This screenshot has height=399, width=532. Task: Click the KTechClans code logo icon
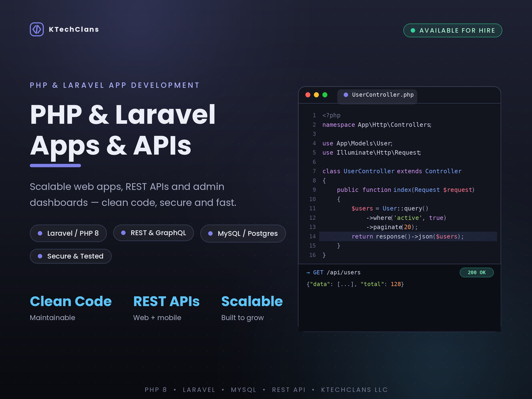37,29
